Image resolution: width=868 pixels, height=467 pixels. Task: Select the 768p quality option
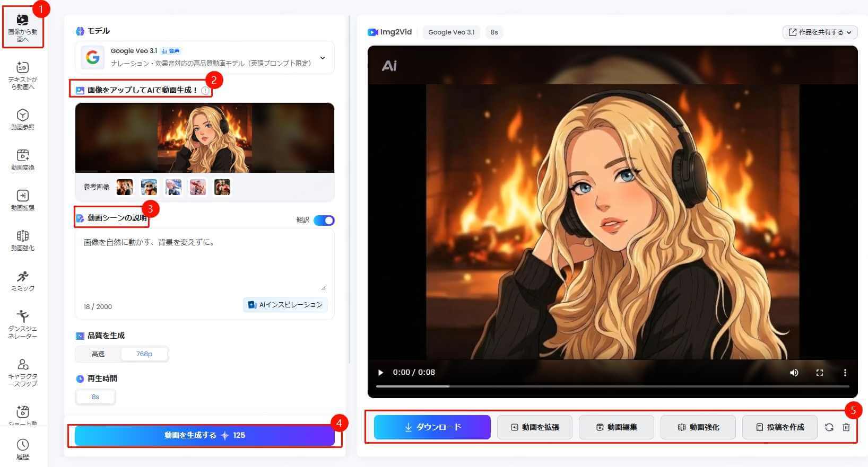click(x=144, y=354)
